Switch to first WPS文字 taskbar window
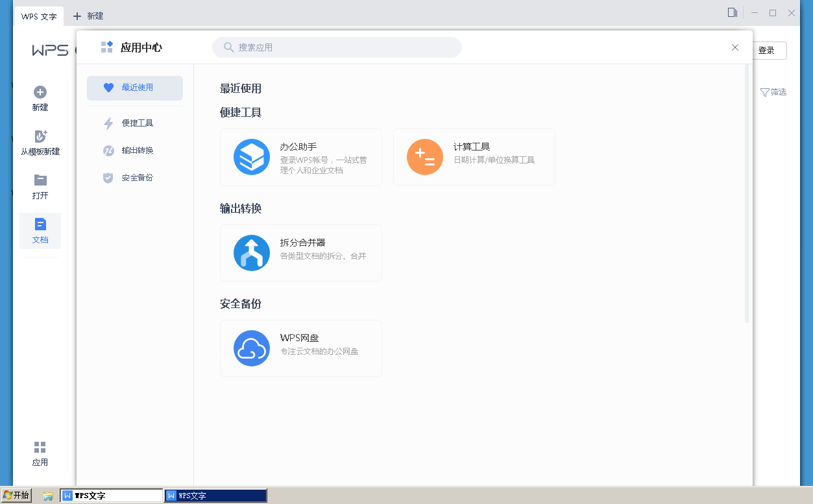Image resolution: width=813 pixels, height=504 pixels. [112, 496]
